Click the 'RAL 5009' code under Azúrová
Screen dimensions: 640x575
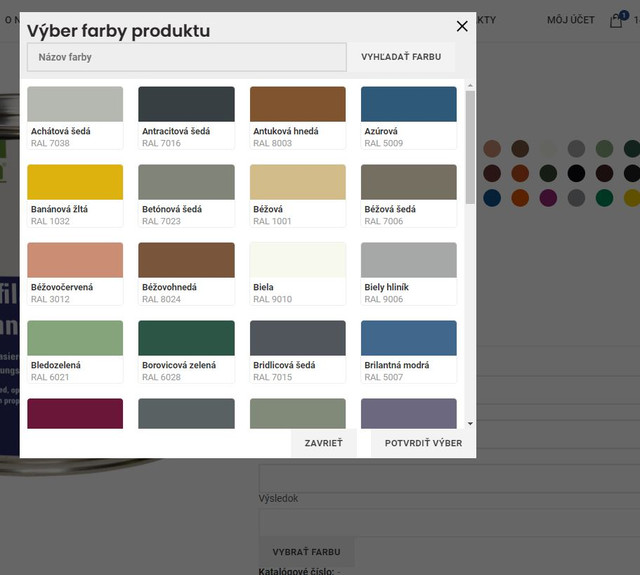384,143
